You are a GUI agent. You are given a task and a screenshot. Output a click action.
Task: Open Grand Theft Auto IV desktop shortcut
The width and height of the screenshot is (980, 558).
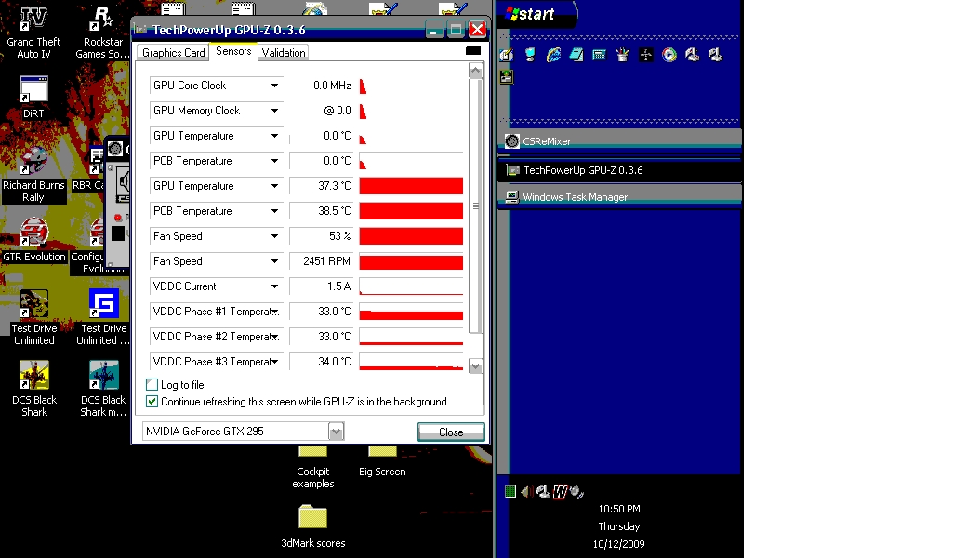(x=33, y=32)
